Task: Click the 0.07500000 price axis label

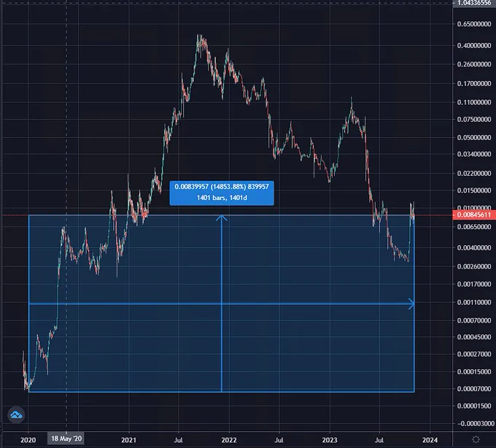Action: coord(474,119)
